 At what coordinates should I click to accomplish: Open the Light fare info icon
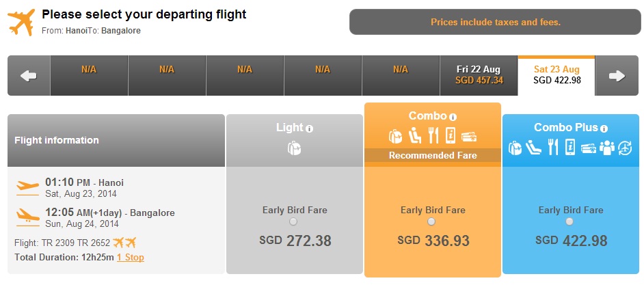[310, 129]
